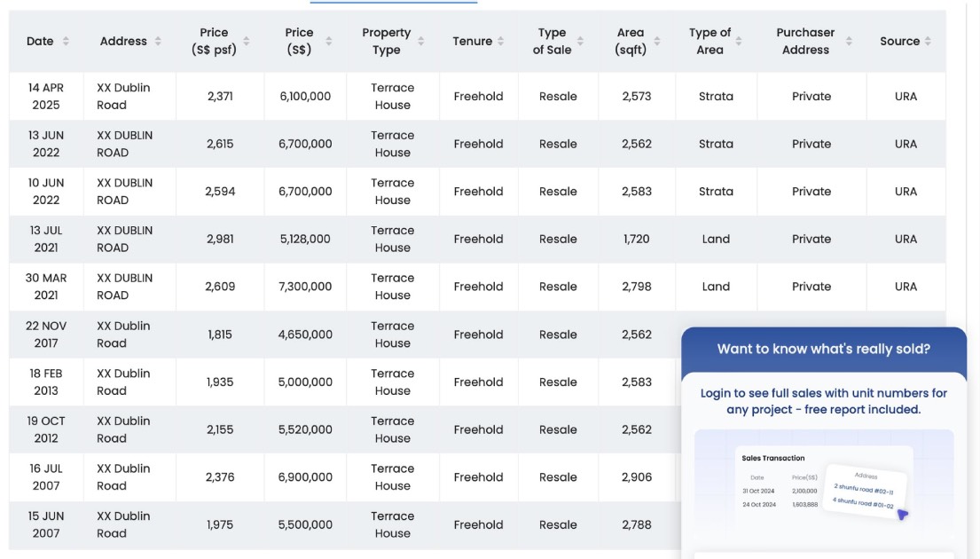Click "Want to know what's really sold?" banner
Screen dimensions: 980x559
coord(824,349)
